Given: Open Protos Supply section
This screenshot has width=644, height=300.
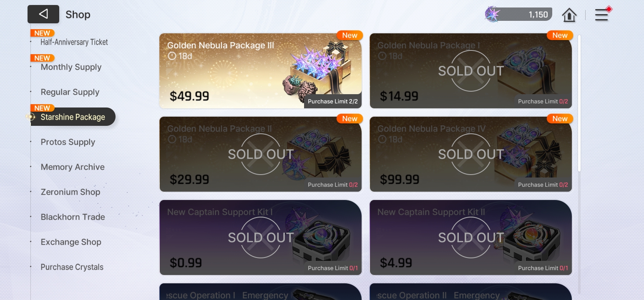Looking at the screenshot, I should click(x=68, y=142).
